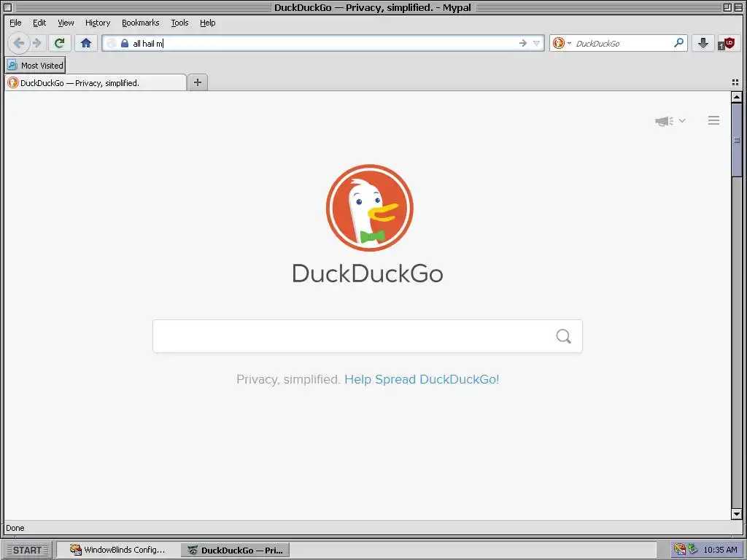Image resolution: width=747 pixels, height=560 pixels.
Task: Click the scrollbar down arrow
Action: point(737,514)
